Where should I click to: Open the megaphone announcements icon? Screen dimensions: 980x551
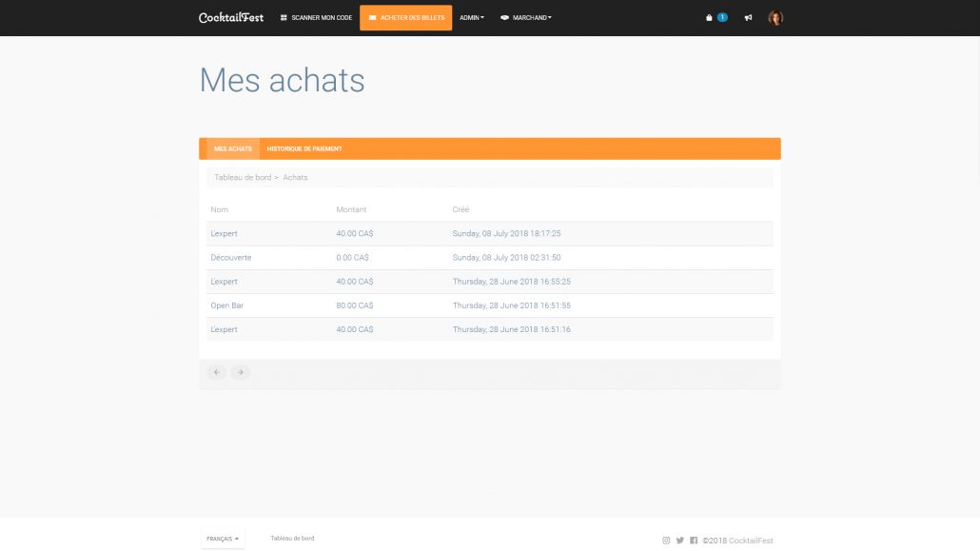point(748,17)
